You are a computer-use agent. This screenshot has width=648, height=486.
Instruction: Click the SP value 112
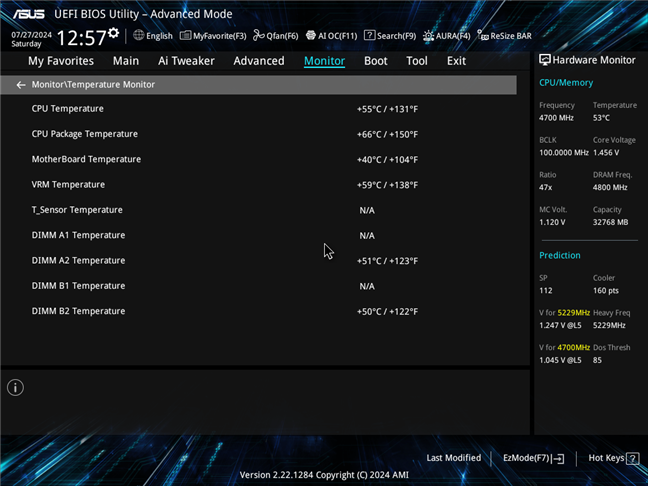pos(546,291)
